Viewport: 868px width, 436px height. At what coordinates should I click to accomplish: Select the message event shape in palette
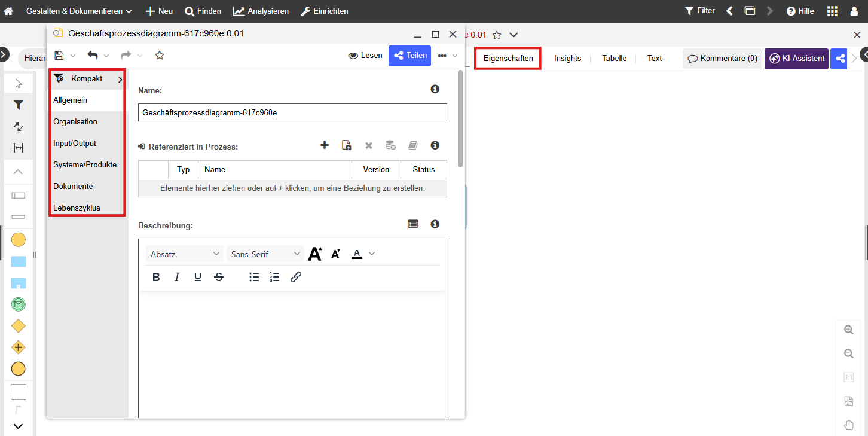(x=19, y=304)
